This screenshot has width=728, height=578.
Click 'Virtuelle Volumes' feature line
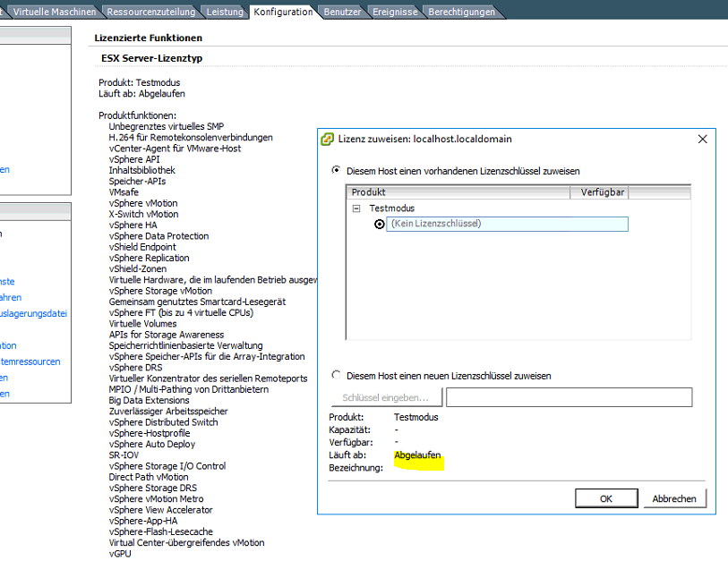pos(142,324)
